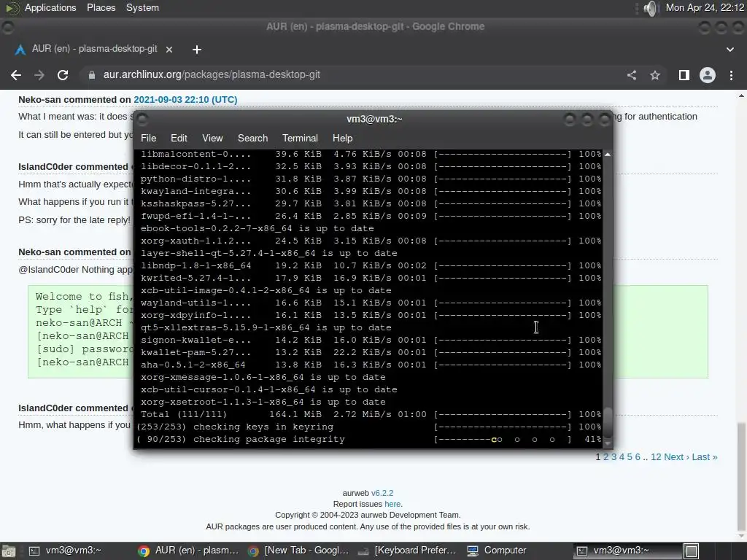Go to comments page 3
This screenshot has width=747, height=560.
614,457
